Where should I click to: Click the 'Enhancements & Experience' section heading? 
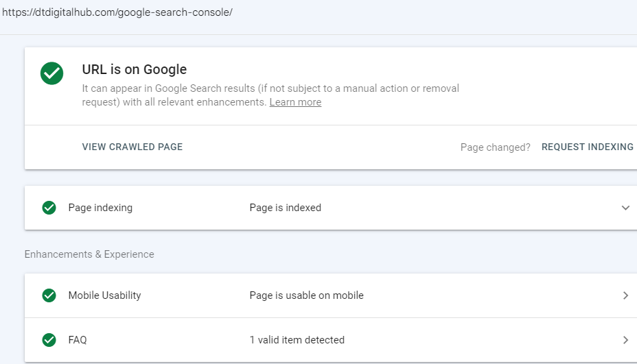pos(89,254)
